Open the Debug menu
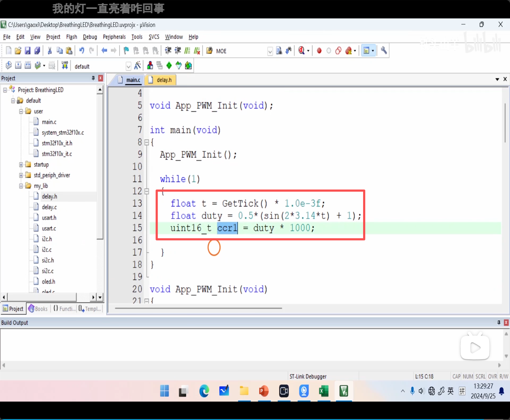510x420 pixels. 90,37
